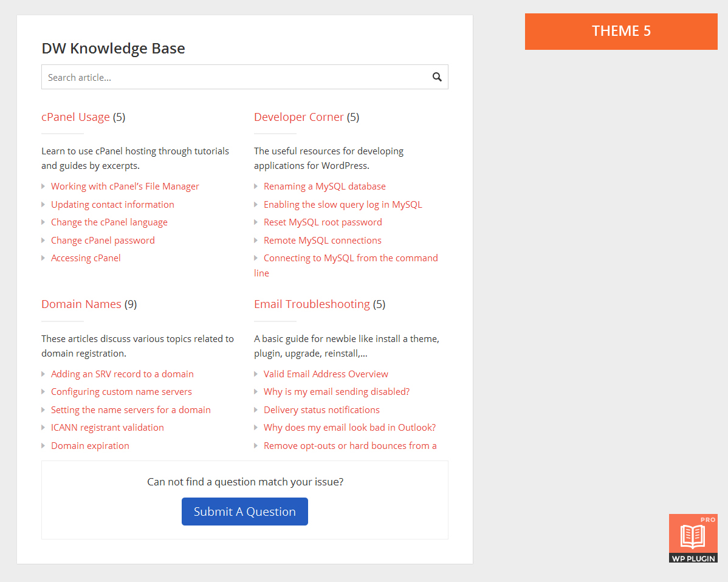Open ICANN registrant validation article
728x582 pixels.
pyautogui.click(x=108, y=428)
